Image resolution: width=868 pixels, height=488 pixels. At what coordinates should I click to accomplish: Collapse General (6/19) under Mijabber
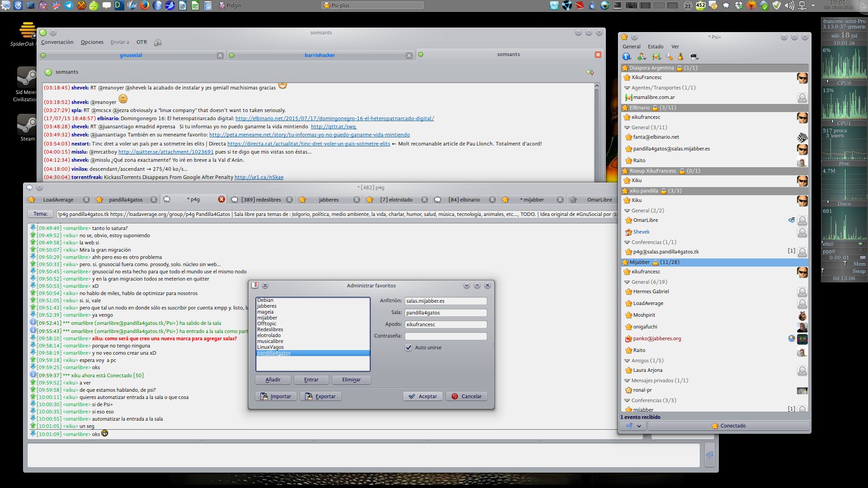pos(627,282)
